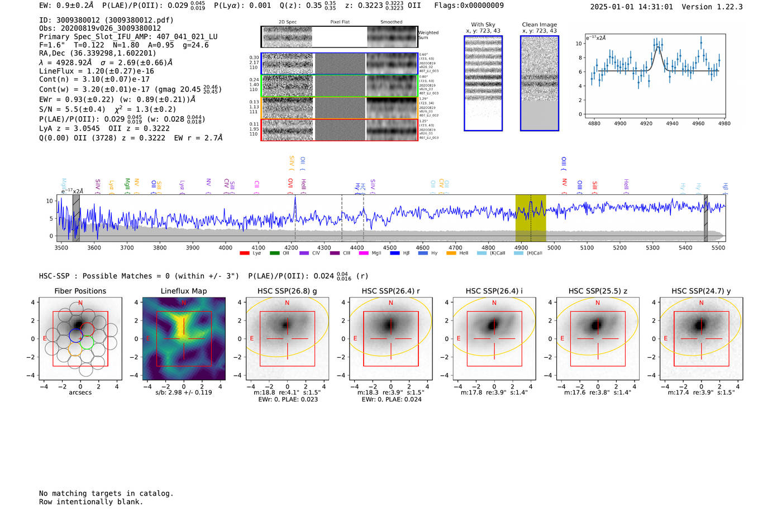This screenshot has width=782, height=532.
Task: Click the s/b: 2.98 +/- 0.119 caption
Action: coord(184,392)
